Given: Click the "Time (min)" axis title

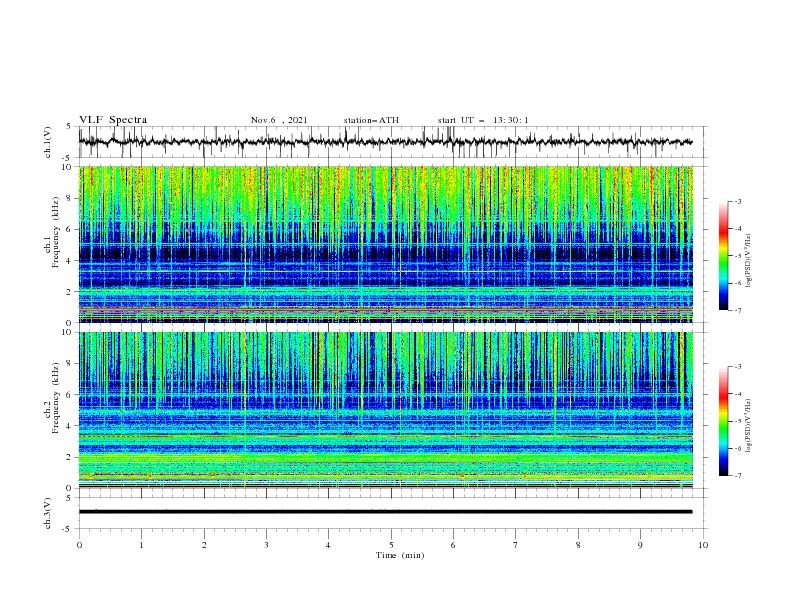Looking at the screenshot, I should coord(400,555).
